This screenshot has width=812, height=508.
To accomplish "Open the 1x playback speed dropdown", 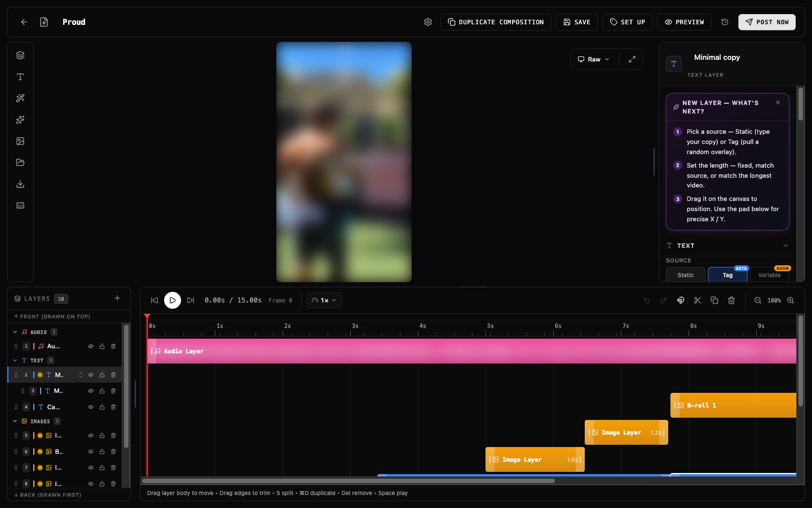I will (324, 300).
